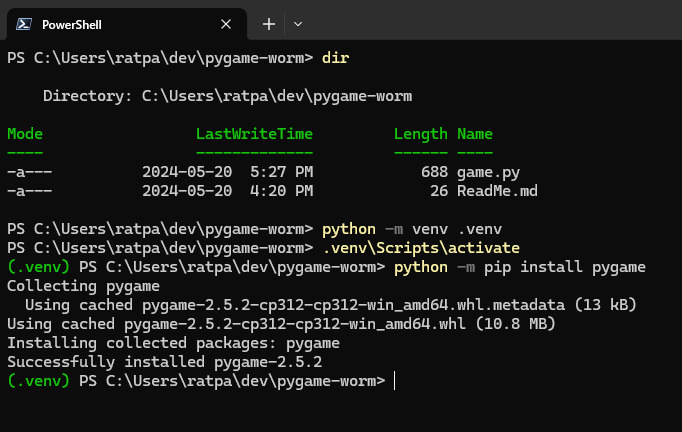The height and width of the screenshot is (432, 682).
Task: Click the 'Successfully installed pygame-2.5.2' line
Action: pos(164,362)
